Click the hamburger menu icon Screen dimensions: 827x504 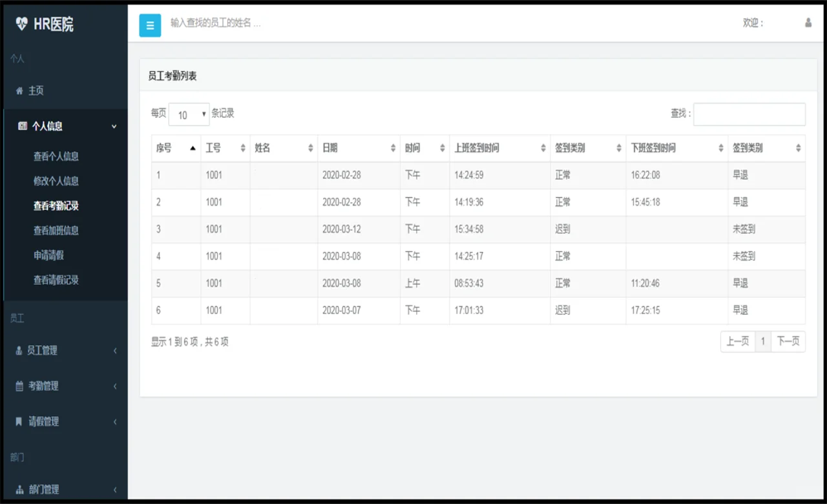(150, 25)
